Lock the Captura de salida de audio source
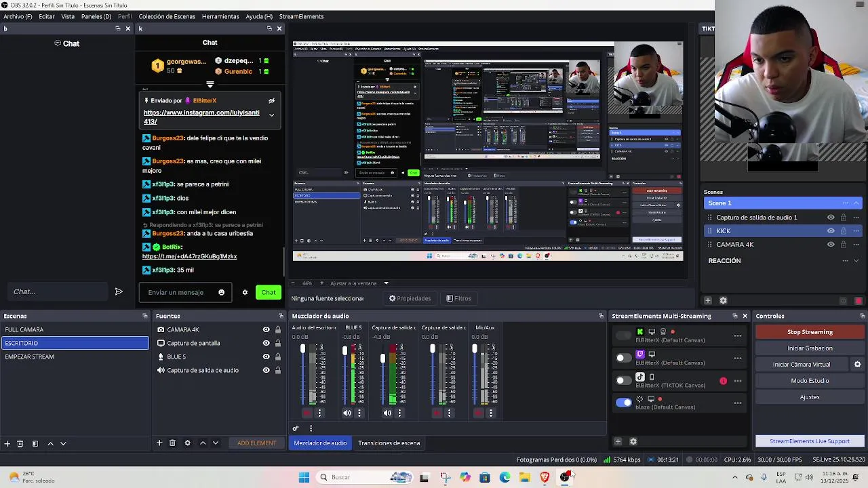 (277, 370)
